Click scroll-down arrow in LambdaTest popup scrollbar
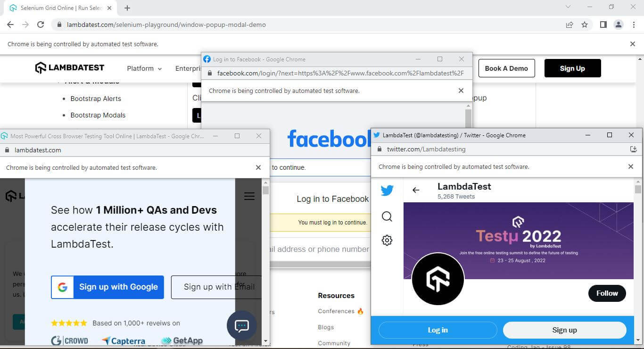The image size is (644, 349). 265,341
